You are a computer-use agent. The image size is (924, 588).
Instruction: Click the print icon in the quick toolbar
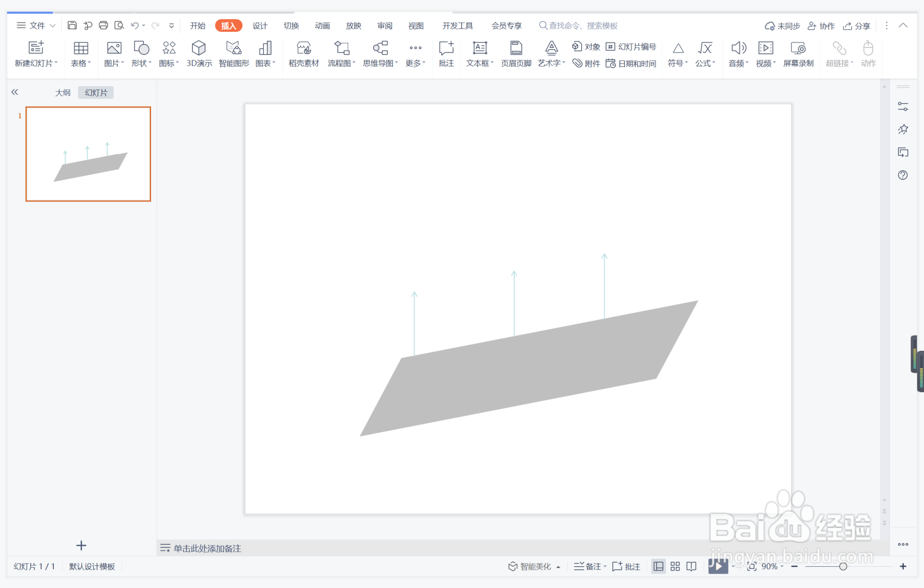(103, 25)
